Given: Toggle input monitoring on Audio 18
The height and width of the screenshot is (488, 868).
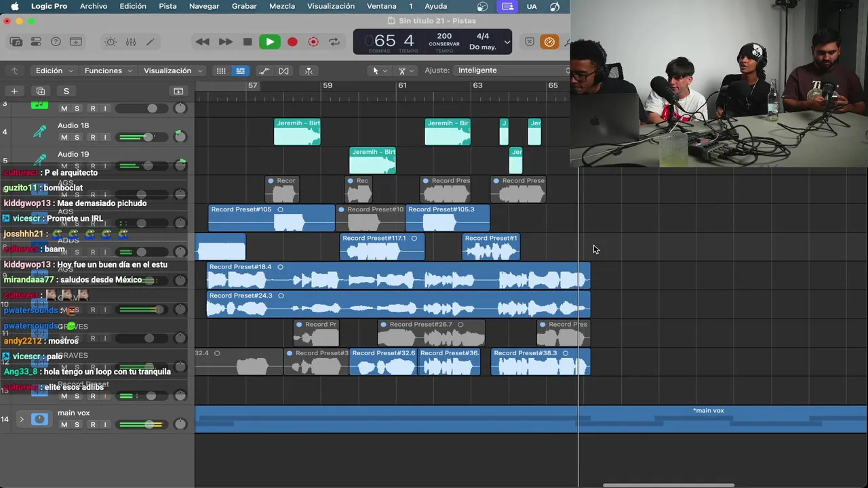Looking at the screenshot, I should click(105, 137).
